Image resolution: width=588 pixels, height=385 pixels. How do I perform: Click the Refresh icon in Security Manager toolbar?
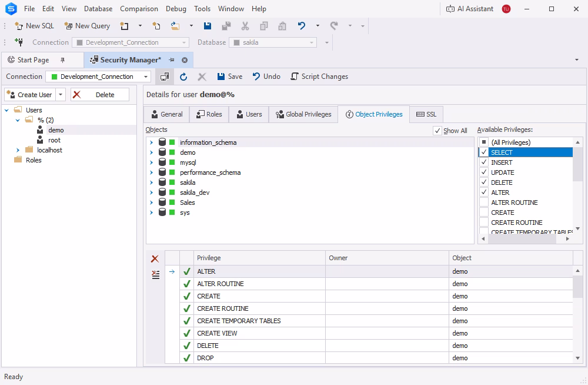(183, 77)
